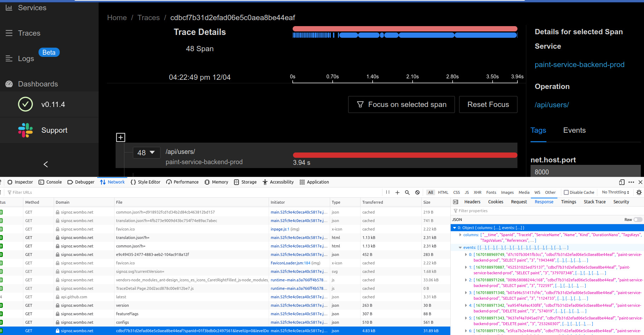Open the Dashboards section in the sidebar
644x335 pixels.
pos(37,84)
